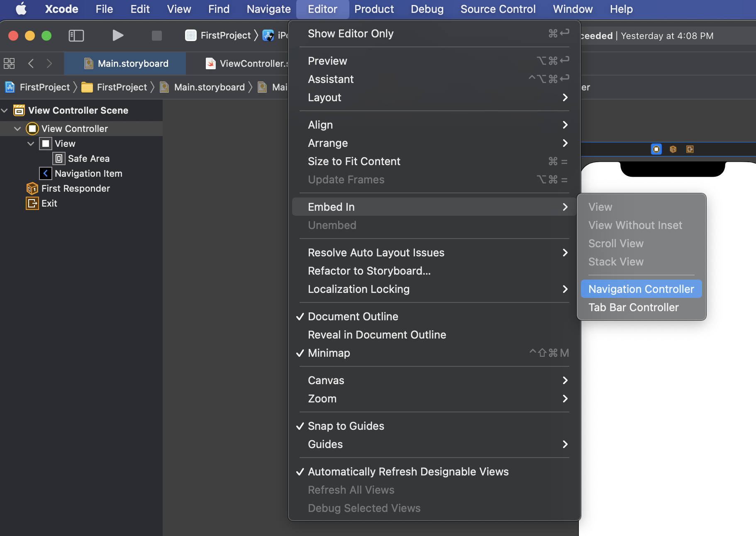Open the Zoom submenu
The width and height of the screenshot is (756, 536).
point(434,399)
